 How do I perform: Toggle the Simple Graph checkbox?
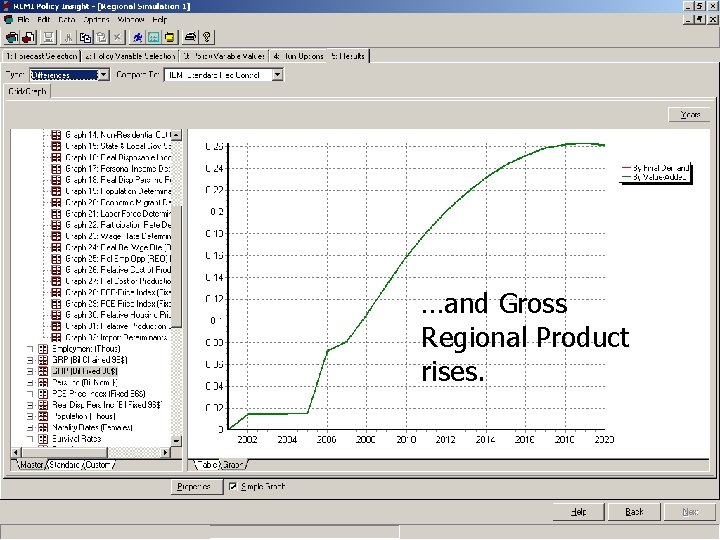233,486
